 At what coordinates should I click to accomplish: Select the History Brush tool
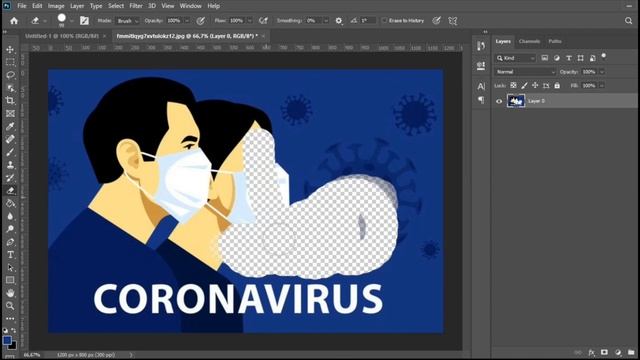[10, 178]
